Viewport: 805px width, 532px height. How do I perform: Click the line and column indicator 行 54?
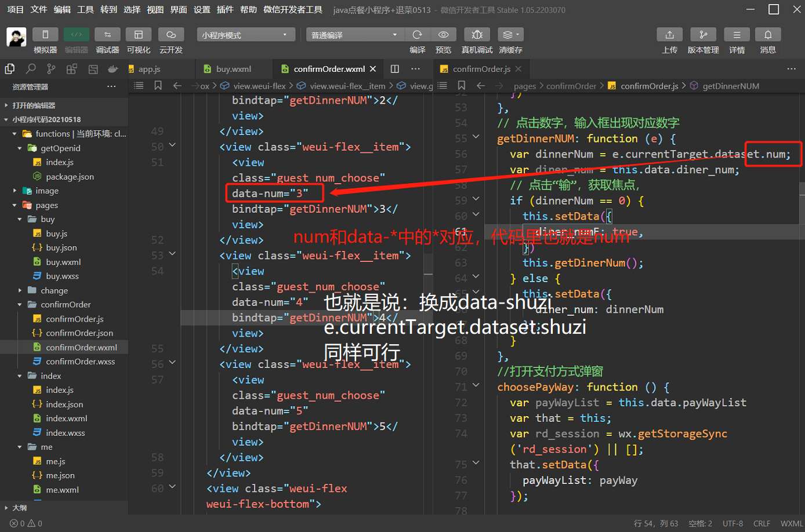click(x=656, y=523)
